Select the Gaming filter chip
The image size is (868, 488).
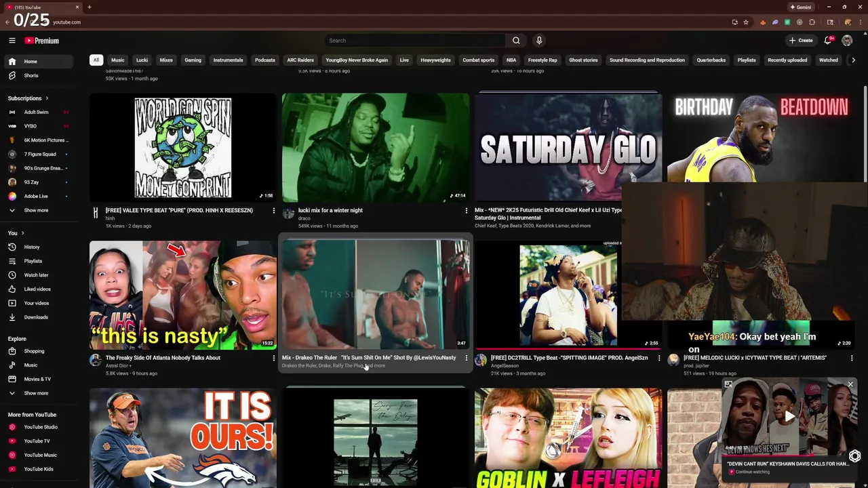(x=193, y=60)
